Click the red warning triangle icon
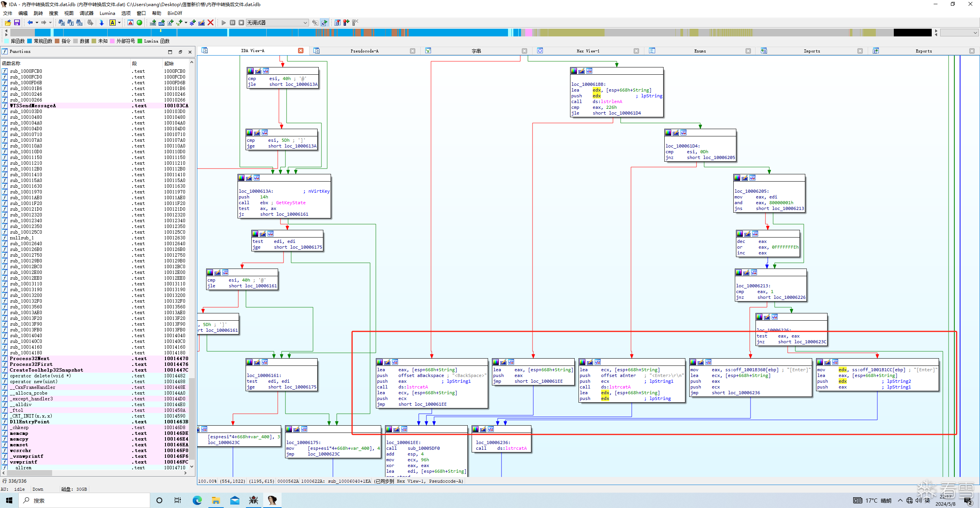The image size is (980, 508). [131, 23]
